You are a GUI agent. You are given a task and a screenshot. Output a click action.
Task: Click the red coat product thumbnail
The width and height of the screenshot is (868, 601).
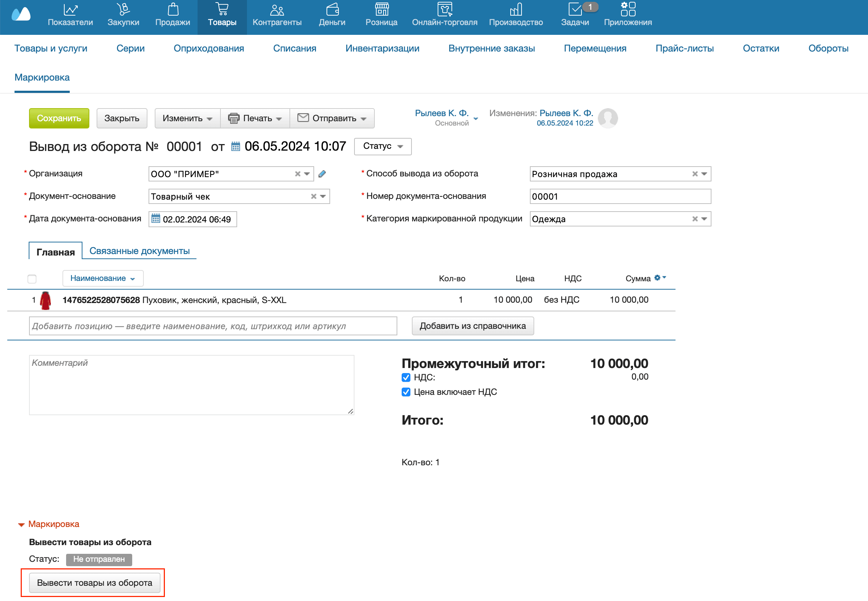pyautogui.click(x=46, y=300)
